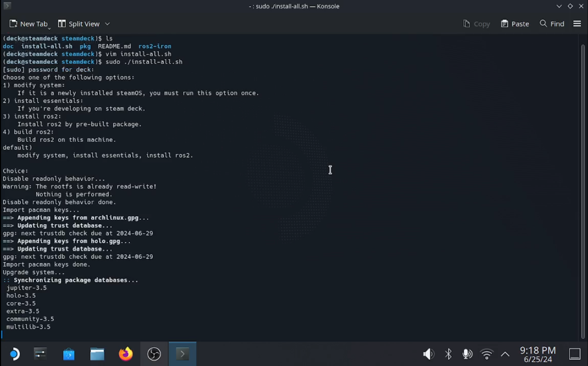The image size is (588, 366).
Task: Open Firefox from the taskbar
Action: coord(125,354)
